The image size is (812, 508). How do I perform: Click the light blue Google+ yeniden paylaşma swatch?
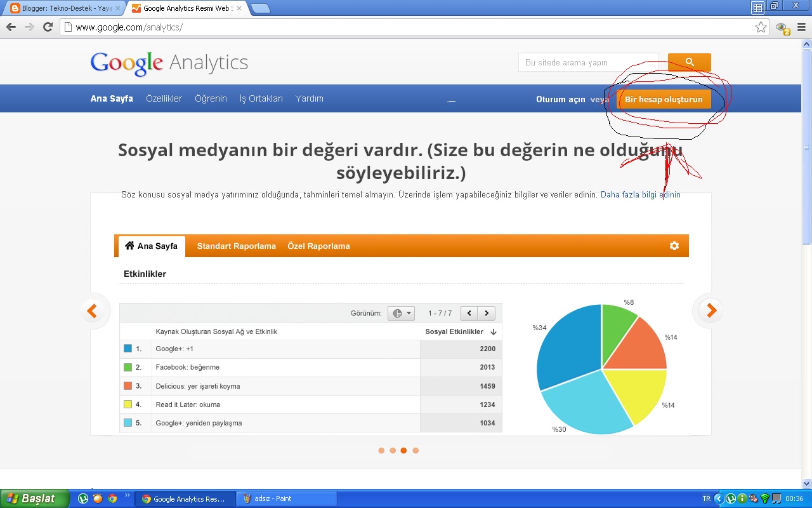click(x=128, y=422)
